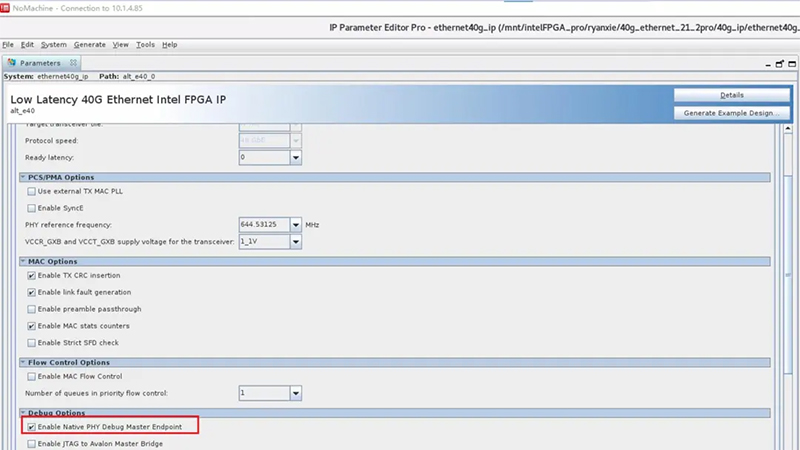
Task: Open the Help menu
Action: (x=169, y=44)
